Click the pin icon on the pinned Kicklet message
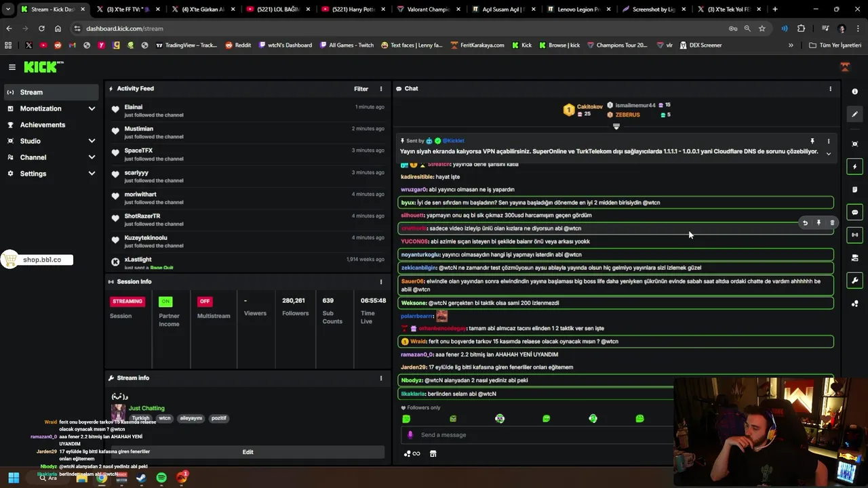868x488 pixels. pos(812,141)
